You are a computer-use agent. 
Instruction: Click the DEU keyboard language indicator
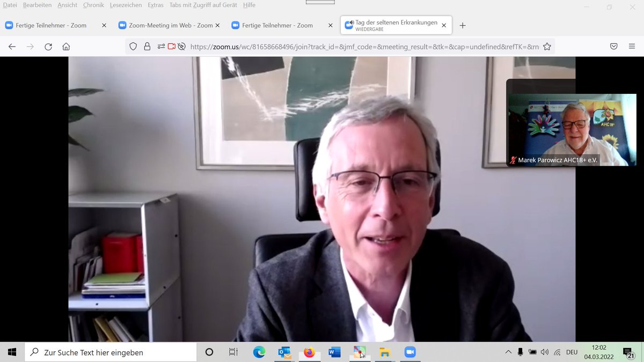pyautogui.click(x=572, y=352)
